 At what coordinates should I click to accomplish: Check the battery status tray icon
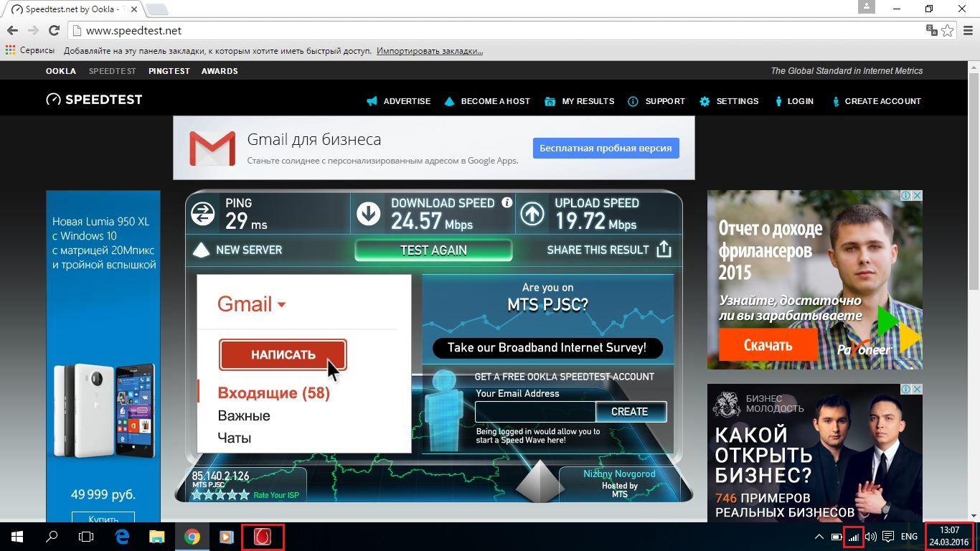click(837, 537)
